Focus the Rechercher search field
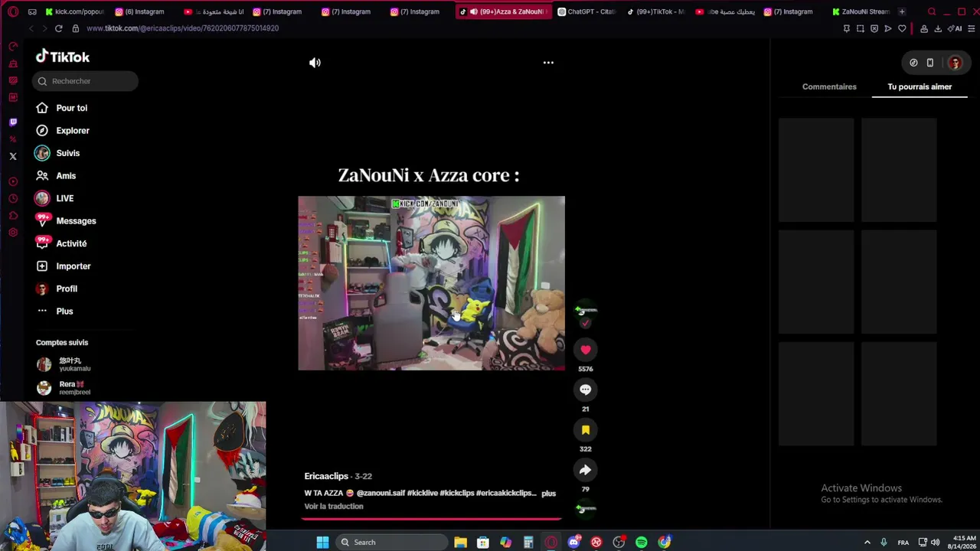This screenshot has width=980, height=551. (86, 81)
